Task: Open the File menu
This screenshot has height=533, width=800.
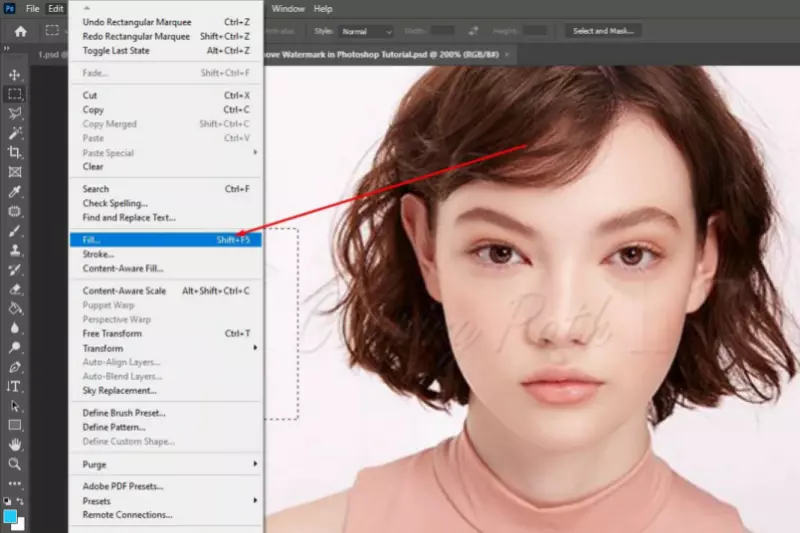Action: [33, 9]
